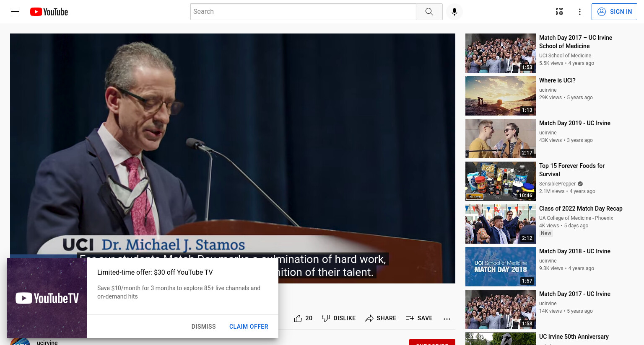Click 'Top 15 Forever Foods for Survival' title
The image size is (644, 345).
point(572,170)
